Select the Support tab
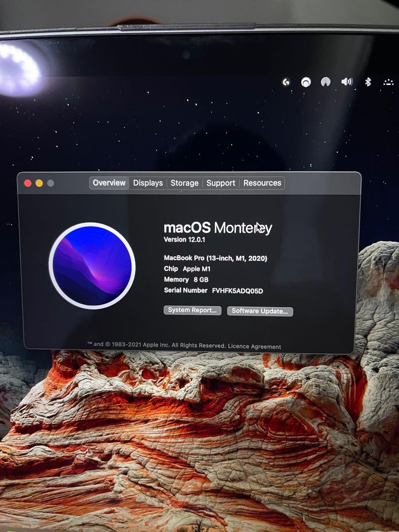The height and width of the screenshot is (532, 399). pyautogui.click(x=221, y=183)
